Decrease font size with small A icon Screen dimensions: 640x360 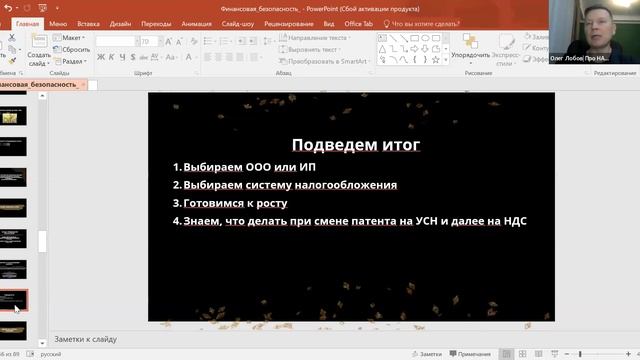click(179, 42)
